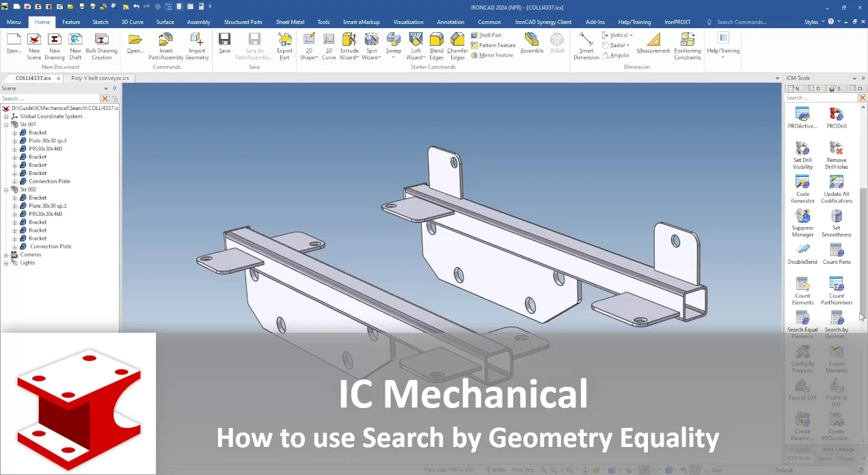Image resolution: width=868 pixels, height=475 pixels.
Task: Open the Help/Training ribbon dropdown
Action: pyautogui.click(x=722, y=57)
